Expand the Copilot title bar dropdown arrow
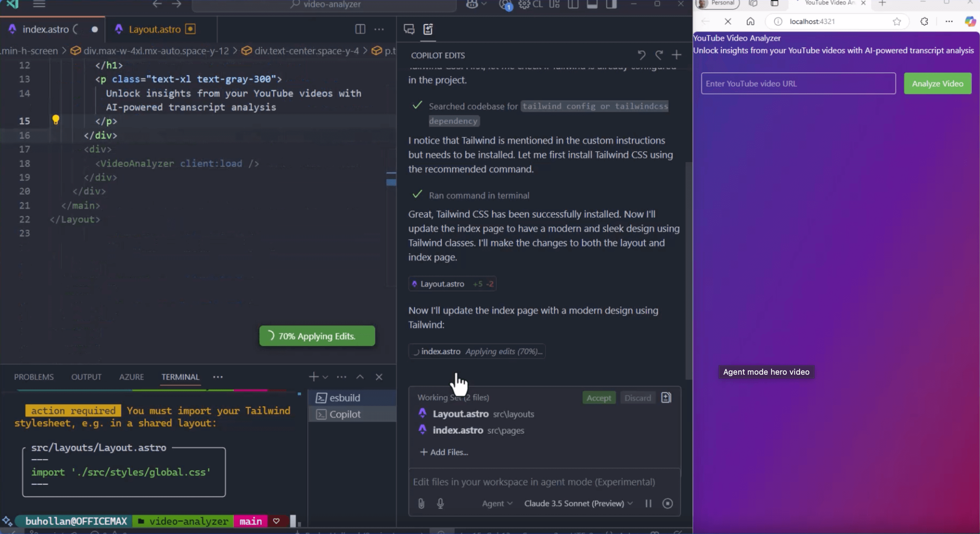 pyautogui.click(x=484, y=4)
